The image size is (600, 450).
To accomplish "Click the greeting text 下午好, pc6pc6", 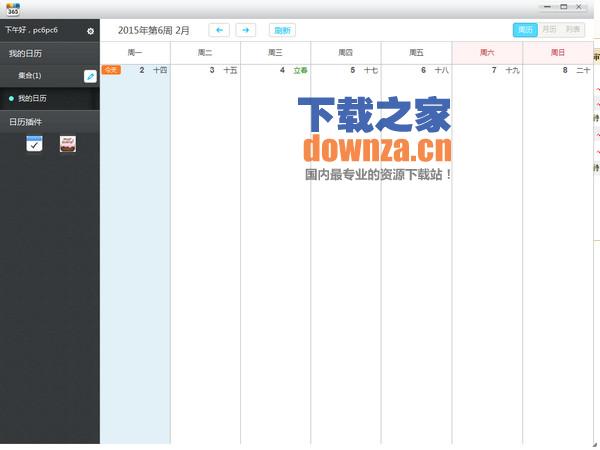I will coord(31,30).
